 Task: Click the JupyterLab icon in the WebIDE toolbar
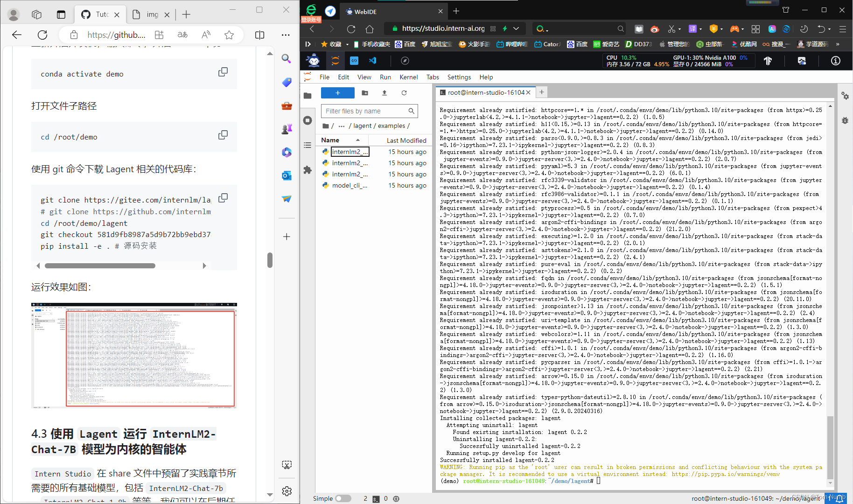(x=335, y=61)
